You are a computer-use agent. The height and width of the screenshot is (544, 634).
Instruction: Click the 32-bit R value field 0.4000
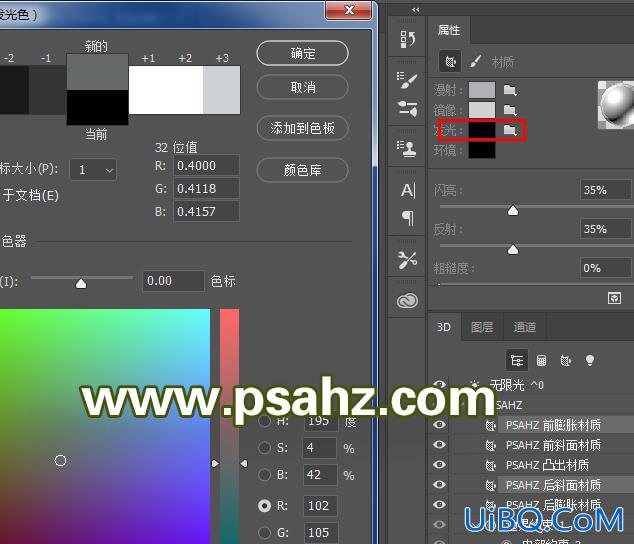[206, 165]
